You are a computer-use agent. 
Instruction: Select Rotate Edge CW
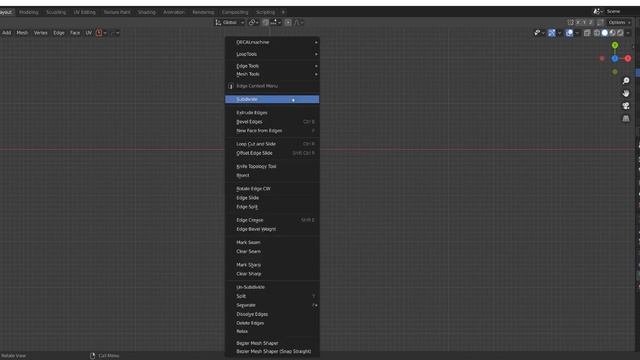pyautogui.click(x=272, y=189)
